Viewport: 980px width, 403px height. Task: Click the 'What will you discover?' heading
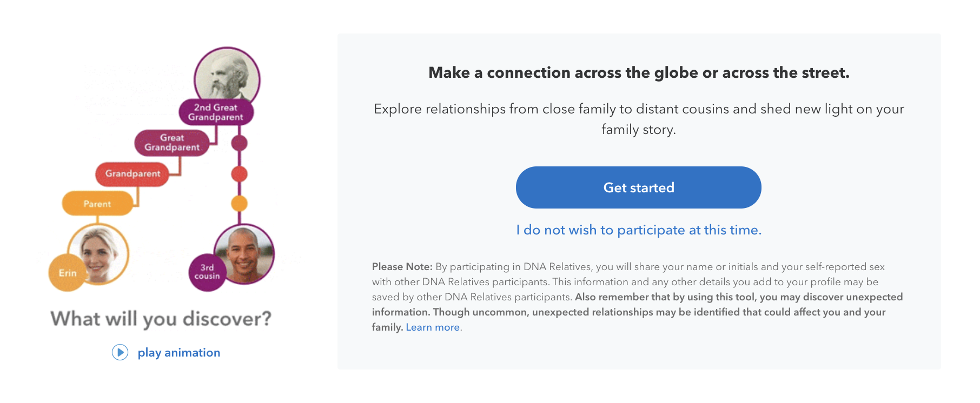click(x=161, y=319)
